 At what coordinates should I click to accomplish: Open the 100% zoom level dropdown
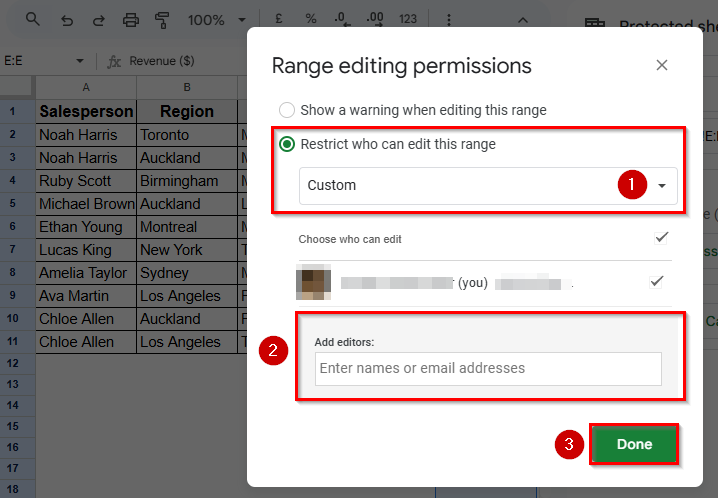pyautogui.click(x=213, y=20)
